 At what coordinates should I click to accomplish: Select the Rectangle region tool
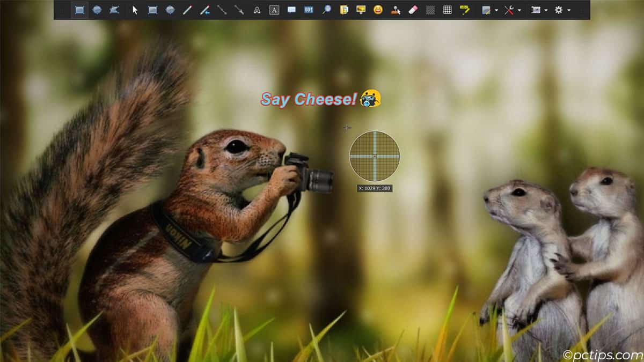pos(80,9)
